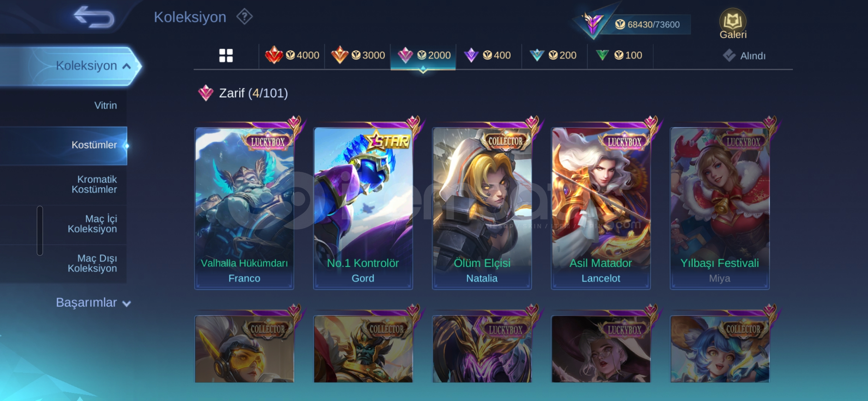The width and height of the screenshot is (868, 401).
Task: Select the all-tiers grid view icon
Action: pos(226,56)
